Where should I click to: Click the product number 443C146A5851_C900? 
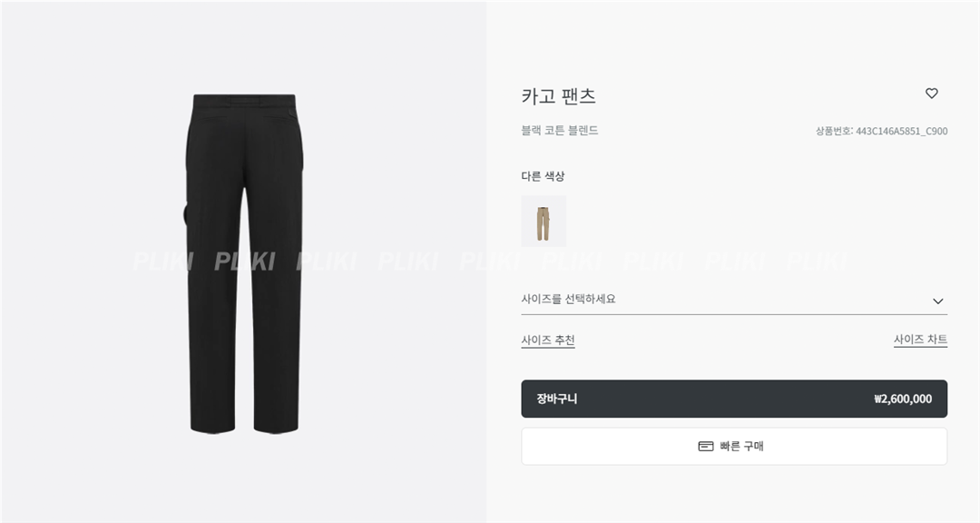pos(901,132)
